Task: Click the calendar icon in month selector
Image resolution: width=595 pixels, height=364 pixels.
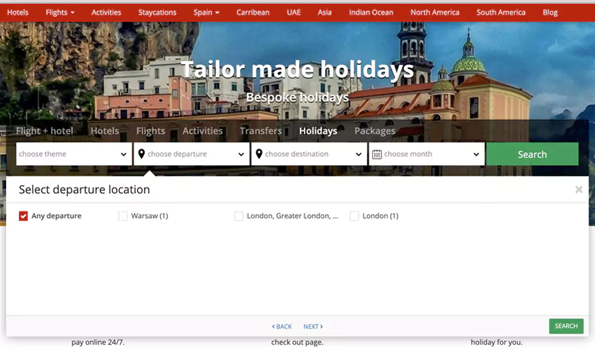Action: coord(378,154)
